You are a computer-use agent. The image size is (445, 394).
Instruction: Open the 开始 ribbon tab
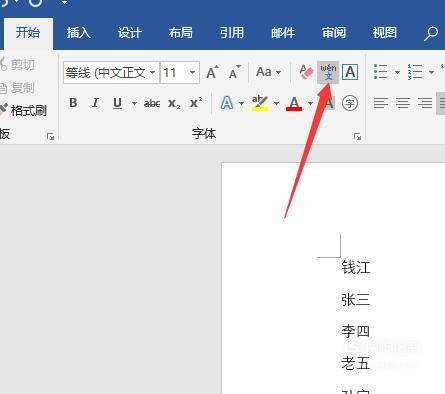(x=28, y=33)
